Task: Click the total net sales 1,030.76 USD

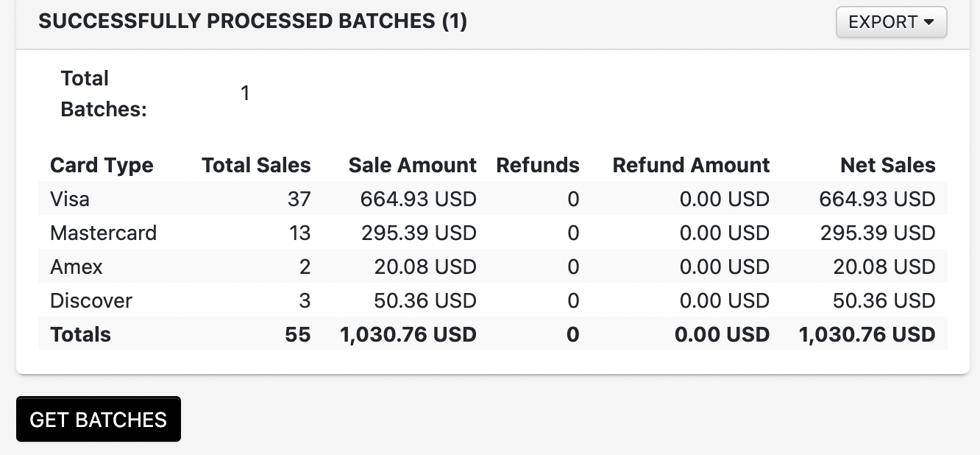Action: [x=867, y=334]
